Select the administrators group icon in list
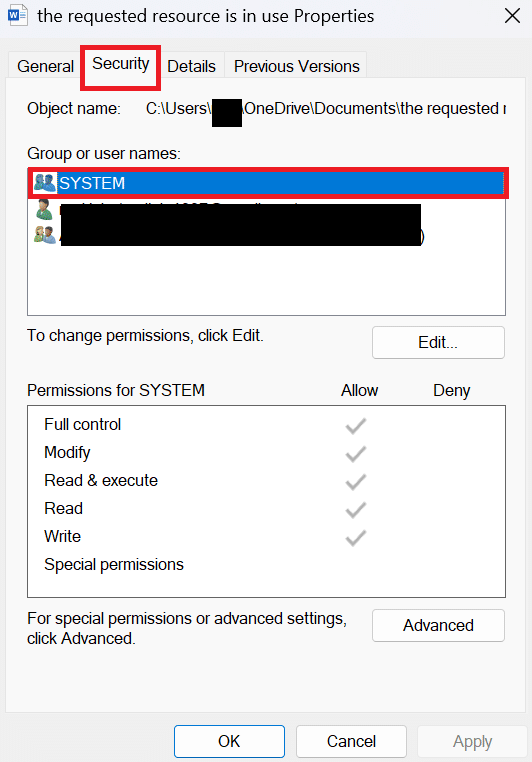 click(x=45, y=235)
